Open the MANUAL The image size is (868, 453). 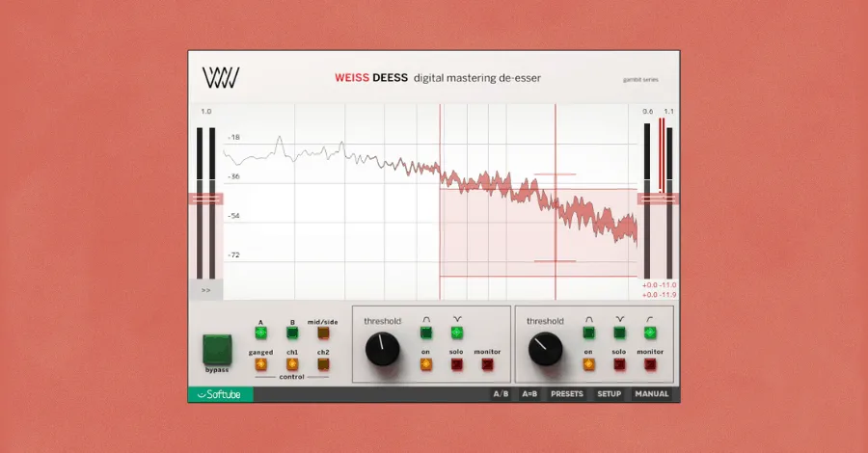pyautogui.click(x=652, y=394)
